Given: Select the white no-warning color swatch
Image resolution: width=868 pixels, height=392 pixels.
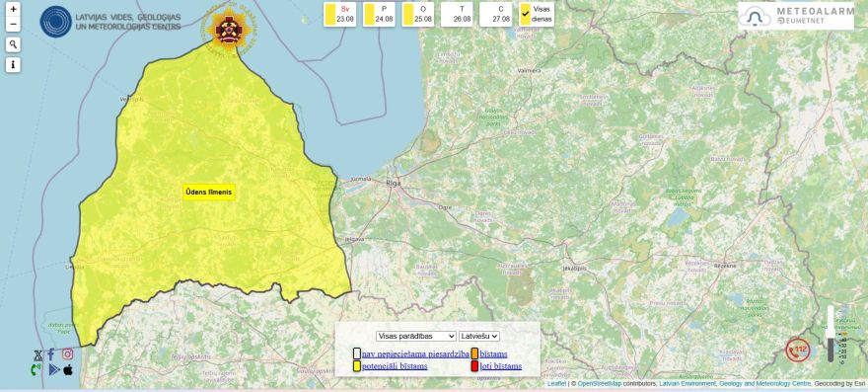Looking at the screenshot, I should pyautogui.click(x=357, y=353).
